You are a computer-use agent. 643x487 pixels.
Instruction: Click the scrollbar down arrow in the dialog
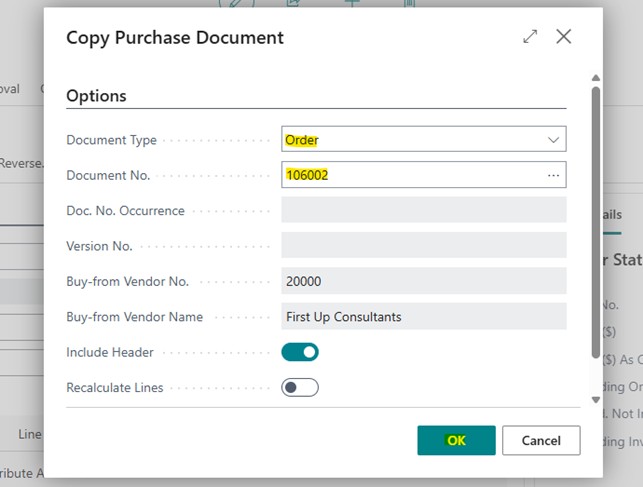(596, 400)
